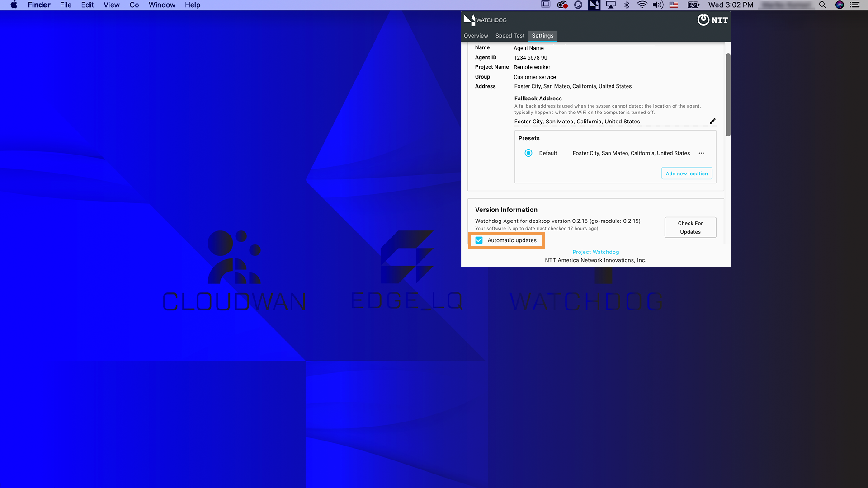Click the Agent ID value 1234-5678-90
Screen dimensions: 868x488
tap(530, 58)
